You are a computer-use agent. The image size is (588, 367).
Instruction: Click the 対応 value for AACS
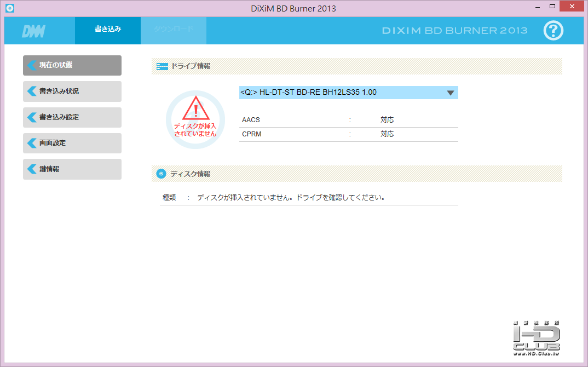point(387,120)
